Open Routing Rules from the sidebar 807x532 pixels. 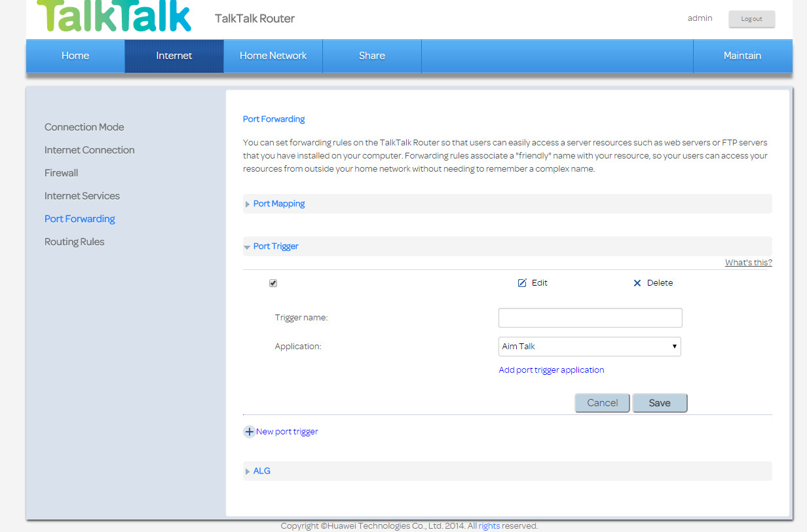(x=74, y=241)
